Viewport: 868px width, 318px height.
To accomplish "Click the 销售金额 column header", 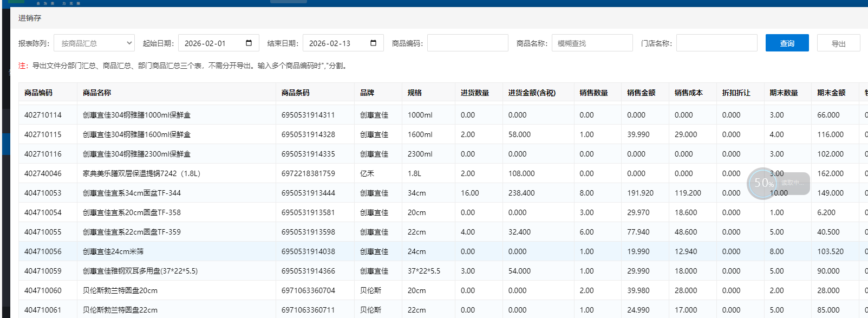I will (641, 93).
